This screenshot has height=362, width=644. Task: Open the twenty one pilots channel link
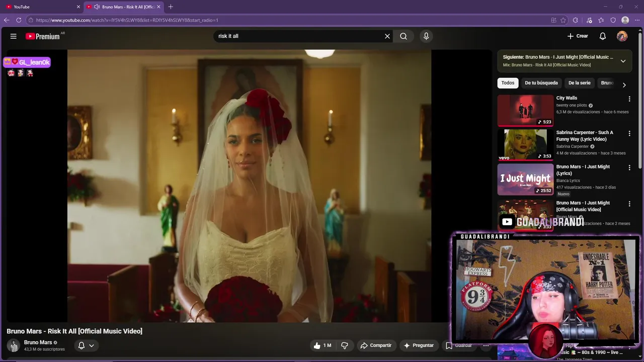[572, 105]
